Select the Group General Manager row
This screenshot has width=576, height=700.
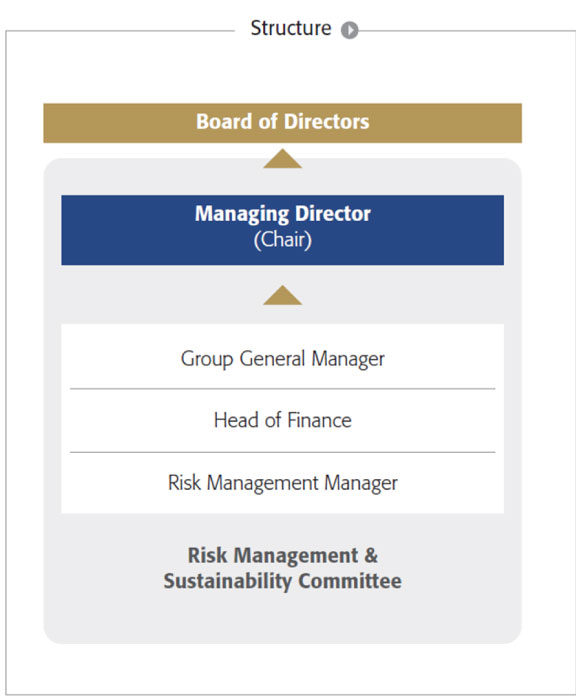pos(283,357)
